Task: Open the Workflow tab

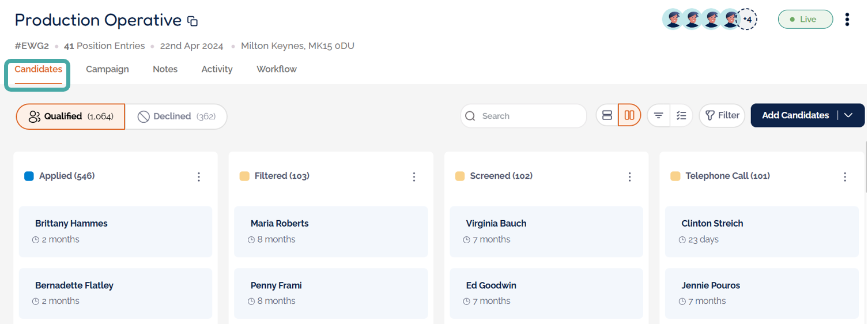Action: (x=277, y=69)
